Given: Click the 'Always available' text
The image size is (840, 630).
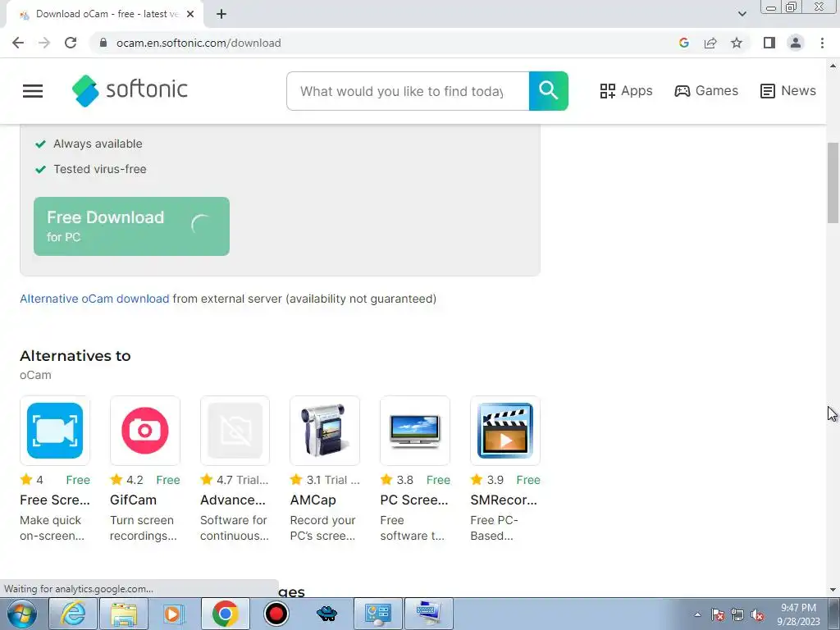Looking at the screenshot, I should pos(98,144).
